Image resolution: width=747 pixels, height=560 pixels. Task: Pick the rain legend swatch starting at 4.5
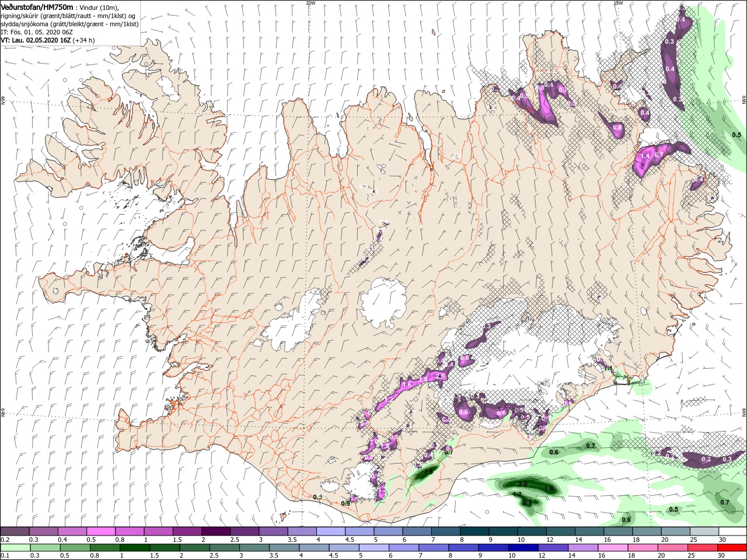tap(344, 547)
